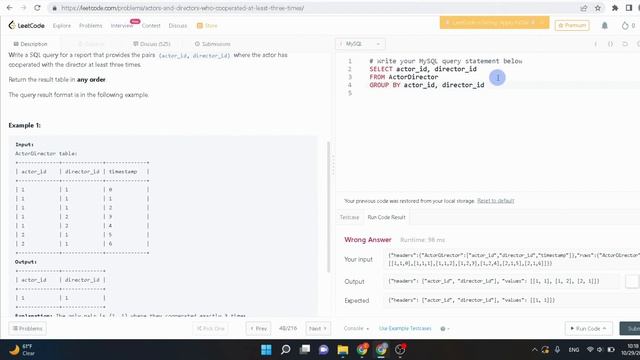The width and height of the screenshot is (640, 360).
Task: Open Explore in the top navigation
Action: click(62, 25)
